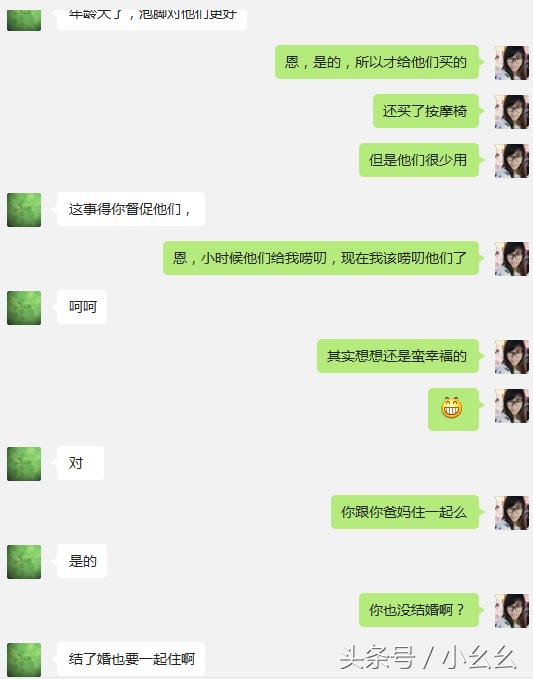Click the message bubble 结了婚也要一起住啊
This screenshot has width=533, height=679.
tap(131, 659)
